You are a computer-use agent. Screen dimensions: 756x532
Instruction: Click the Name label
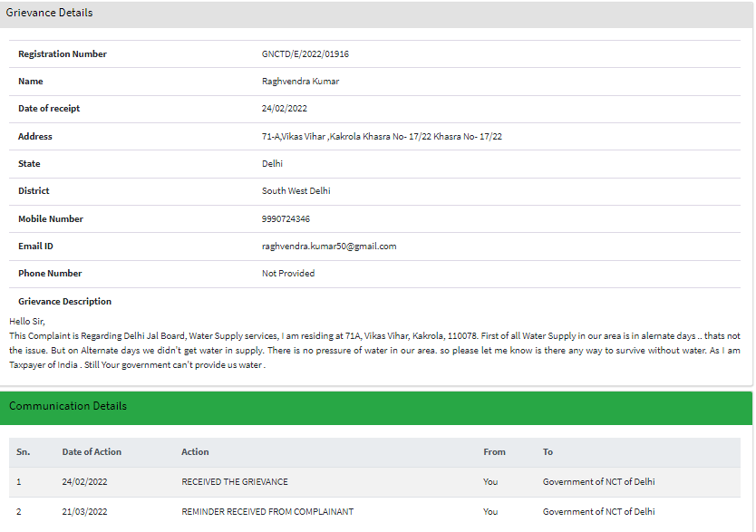click(x=31, y=82)
